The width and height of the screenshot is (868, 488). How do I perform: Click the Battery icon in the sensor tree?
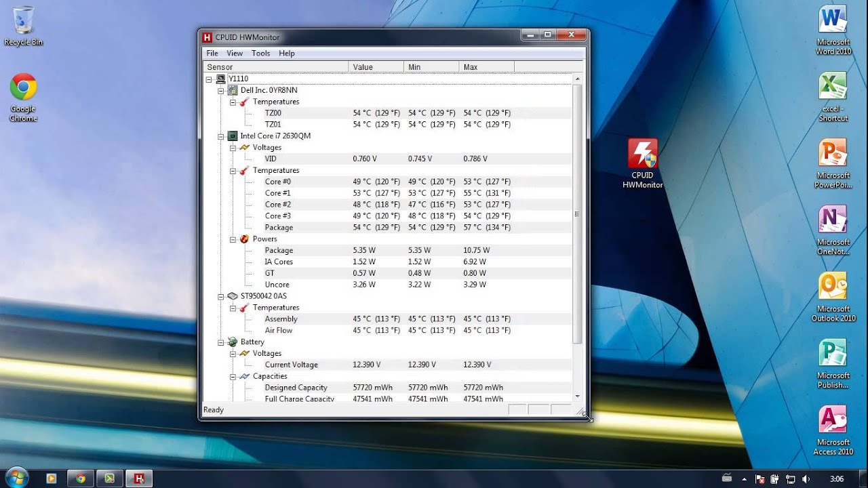(x=232, y=342)
